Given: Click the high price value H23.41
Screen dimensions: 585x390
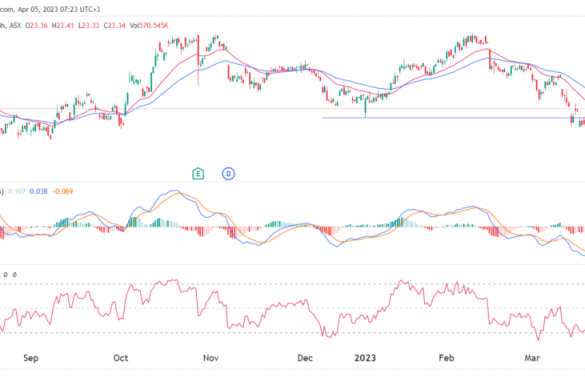Looking at the screenshot, I should point(63,25).
